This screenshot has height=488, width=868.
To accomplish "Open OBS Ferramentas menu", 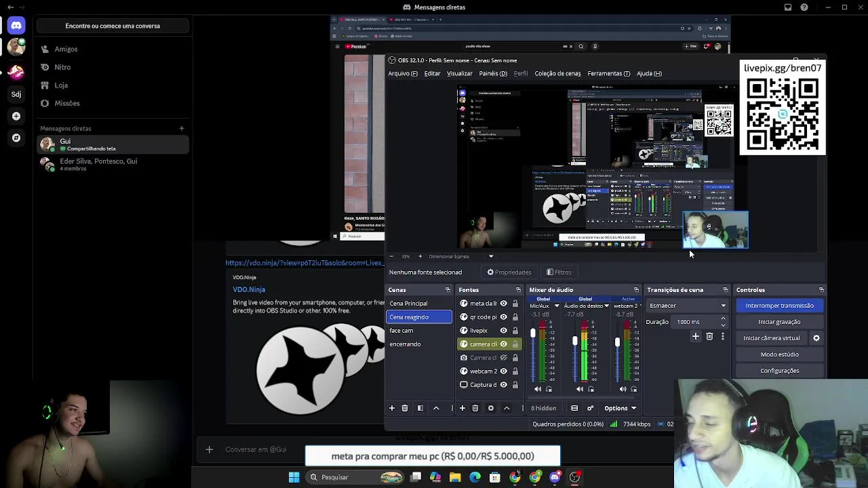I will (x=608, y=73).
